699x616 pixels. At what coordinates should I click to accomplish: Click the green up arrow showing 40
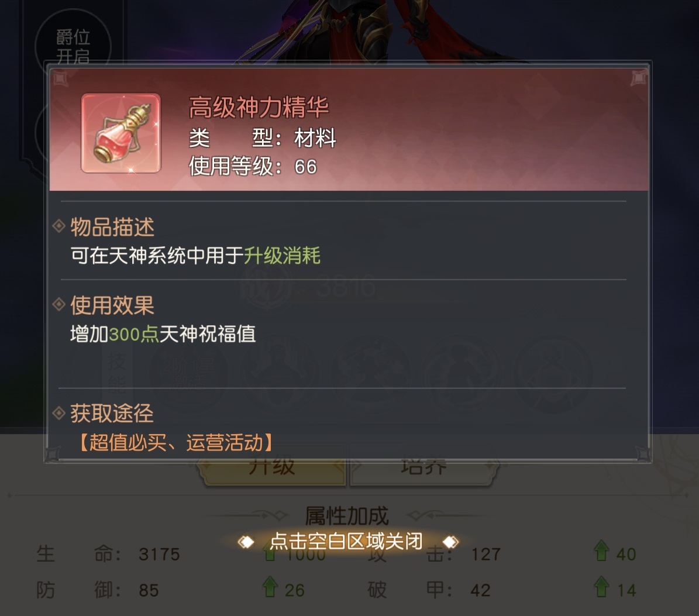pos(601,550)
